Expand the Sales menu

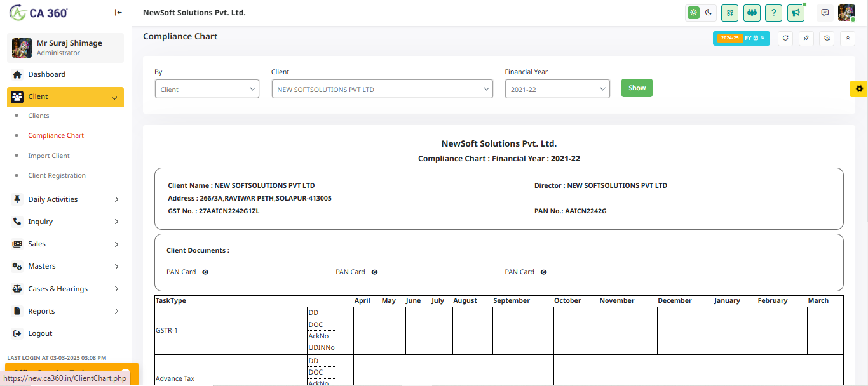coord(65,244)
